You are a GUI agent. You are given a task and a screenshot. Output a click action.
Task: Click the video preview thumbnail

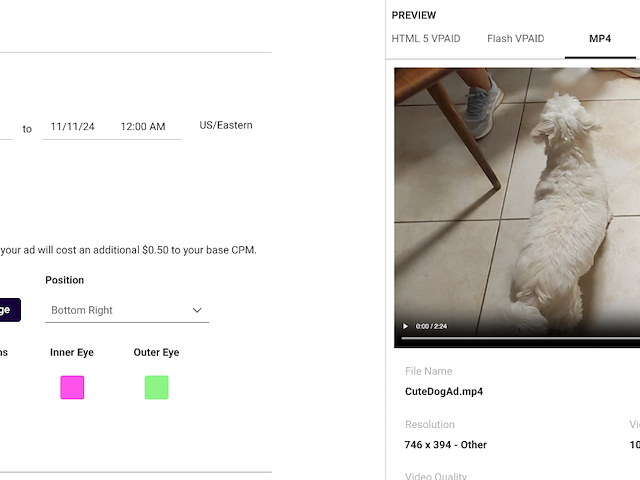(516, 200)
